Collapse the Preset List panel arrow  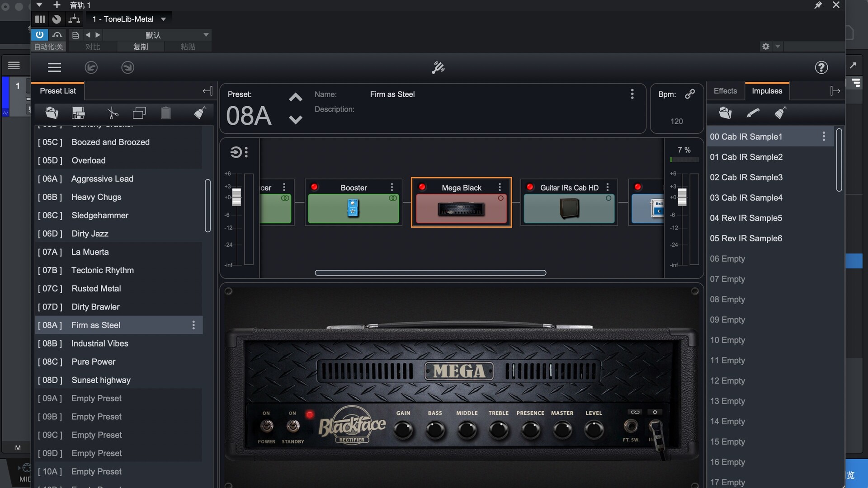tap(207, 91)
